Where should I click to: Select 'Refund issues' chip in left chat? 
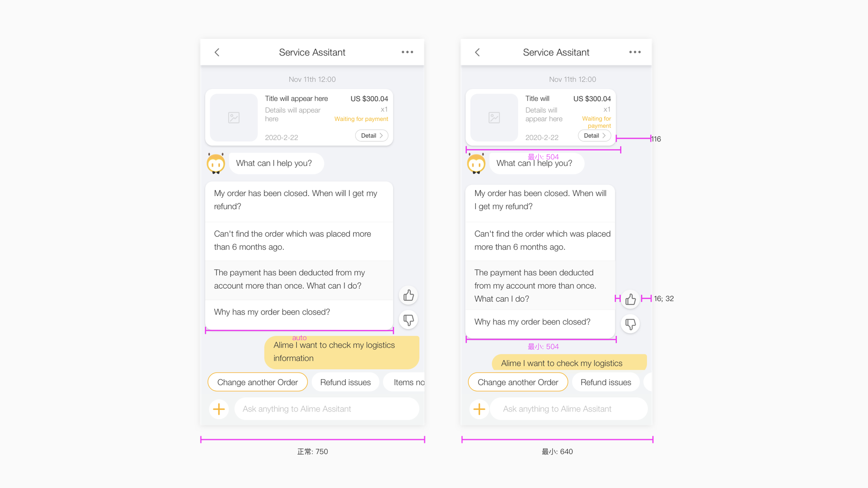click(345, 382)
